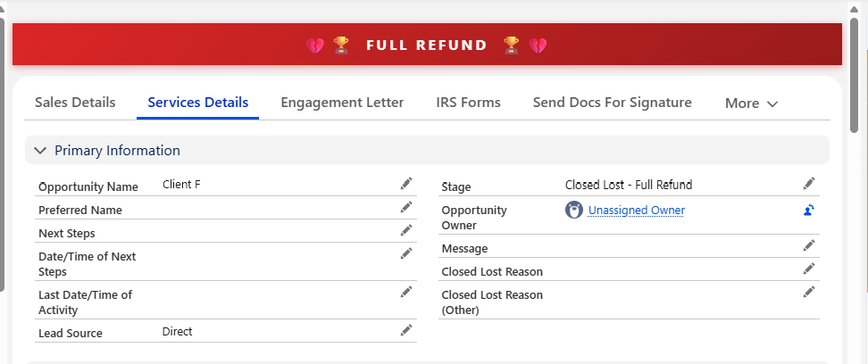Edit the Stage field pencil icon
This screenshot has height=364, width=868.
pos(809,184)
